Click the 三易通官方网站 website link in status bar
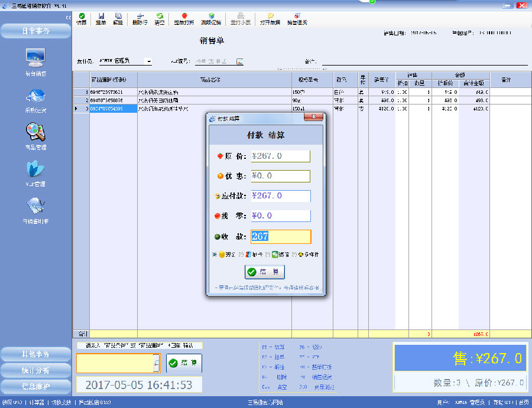Image resolution: width=532 pixels, height=408 pixels. [265, 403]
